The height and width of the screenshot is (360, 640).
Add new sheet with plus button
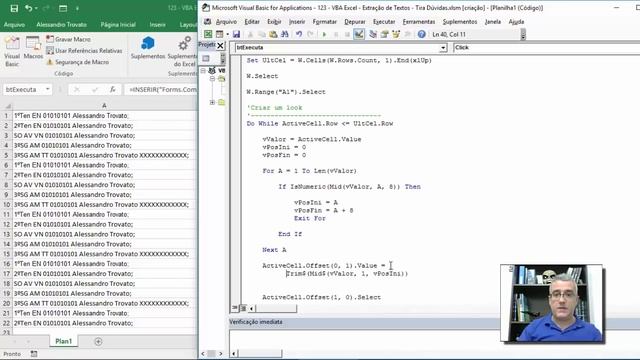98,342
